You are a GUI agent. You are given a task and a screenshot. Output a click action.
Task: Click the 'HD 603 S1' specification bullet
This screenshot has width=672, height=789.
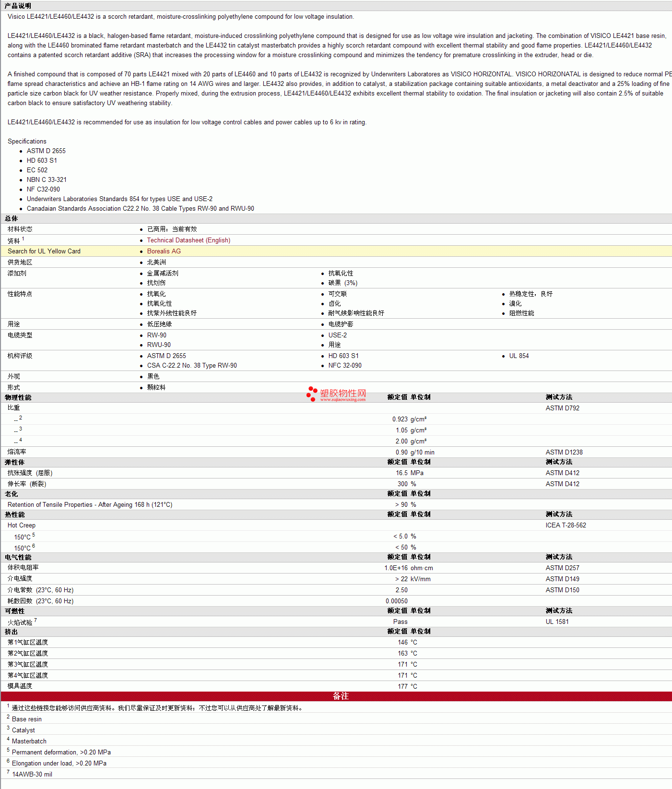(x=42, y=161)
